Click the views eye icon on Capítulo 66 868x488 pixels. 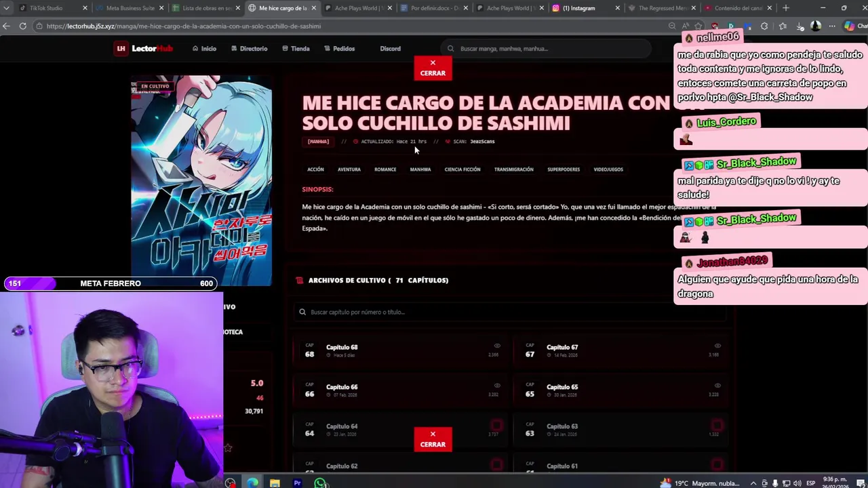click(497, 386)
